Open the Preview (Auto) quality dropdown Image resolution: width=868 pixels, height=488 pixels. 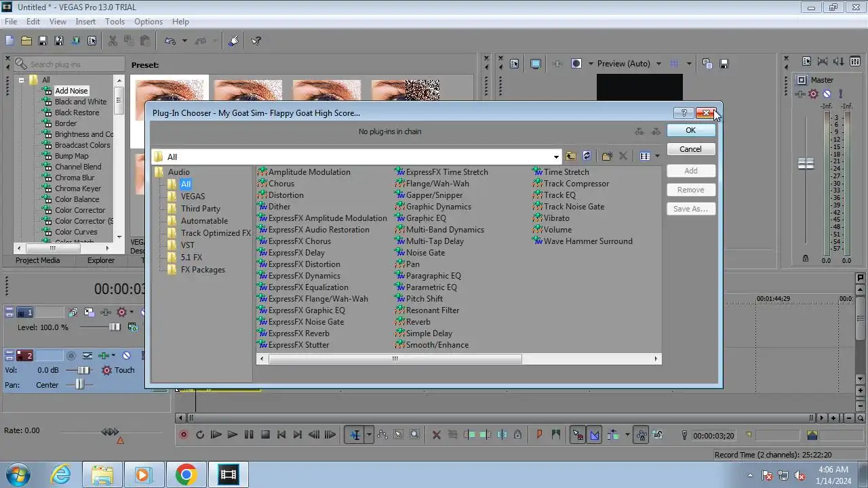click(658, 64)
